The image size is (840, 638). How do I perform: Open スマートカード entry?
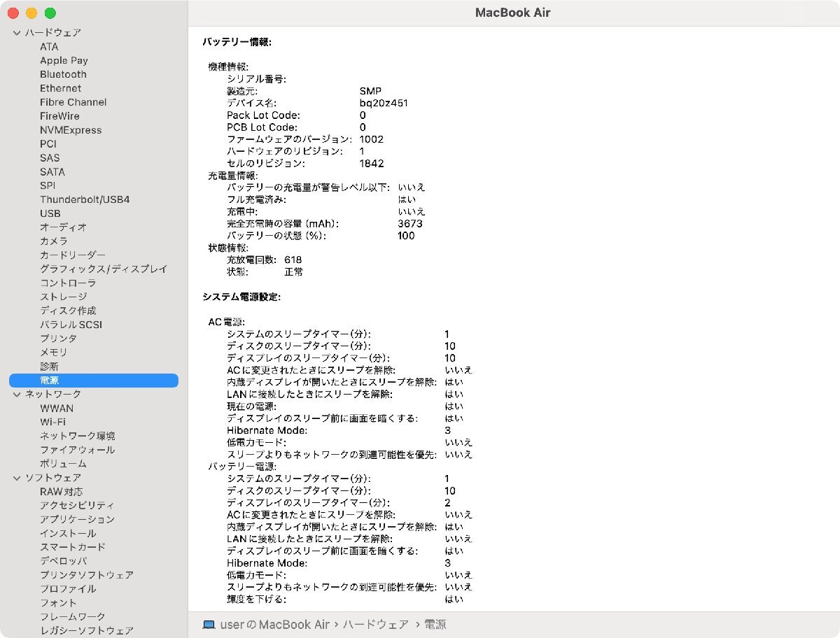coord(73,547)
